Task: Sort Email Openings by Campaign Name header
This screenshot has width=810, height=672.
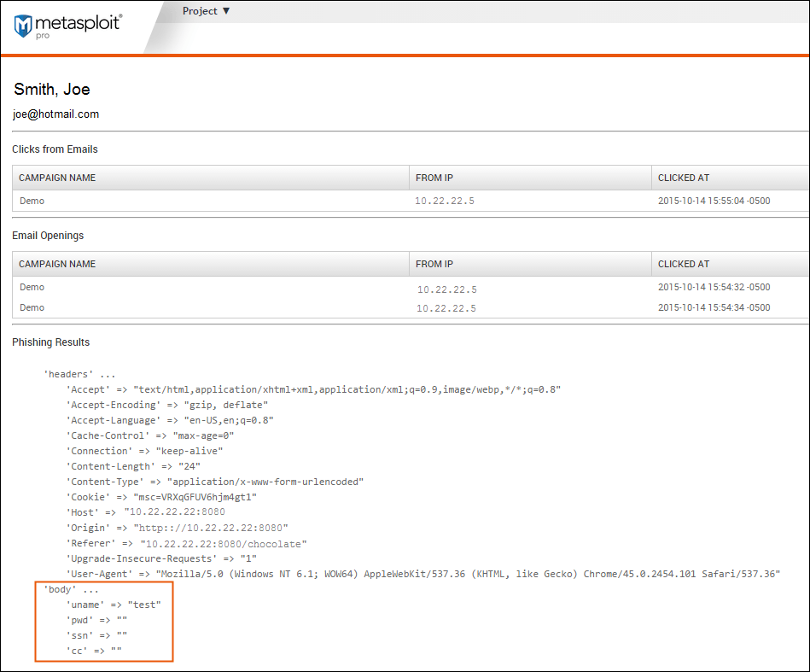Action: (57, 264)
